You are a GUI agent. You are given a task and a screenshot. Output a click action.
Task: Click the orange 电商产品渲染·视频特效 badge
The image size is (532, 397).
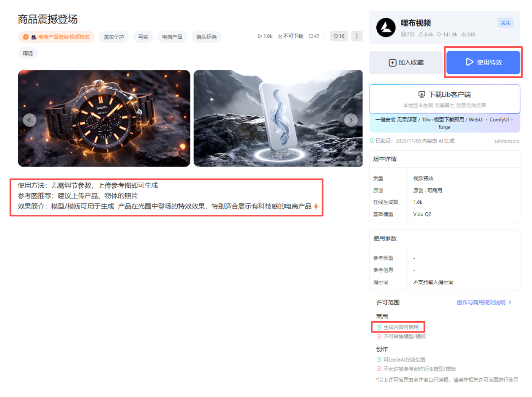coord(57,36)
